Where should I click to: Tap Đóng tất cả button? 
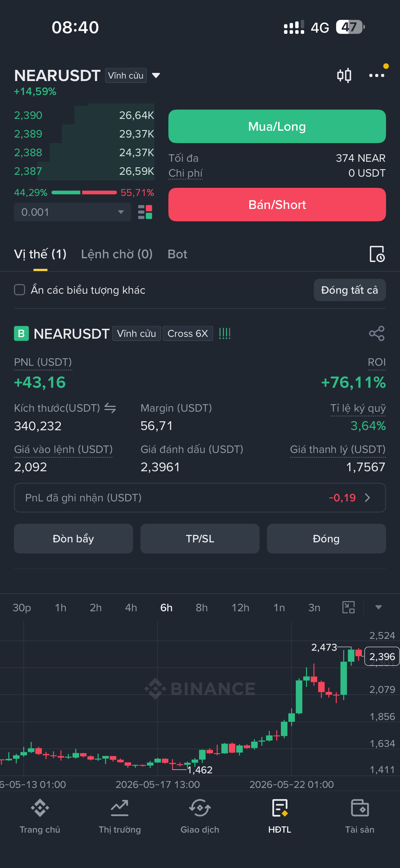(349, 290)
